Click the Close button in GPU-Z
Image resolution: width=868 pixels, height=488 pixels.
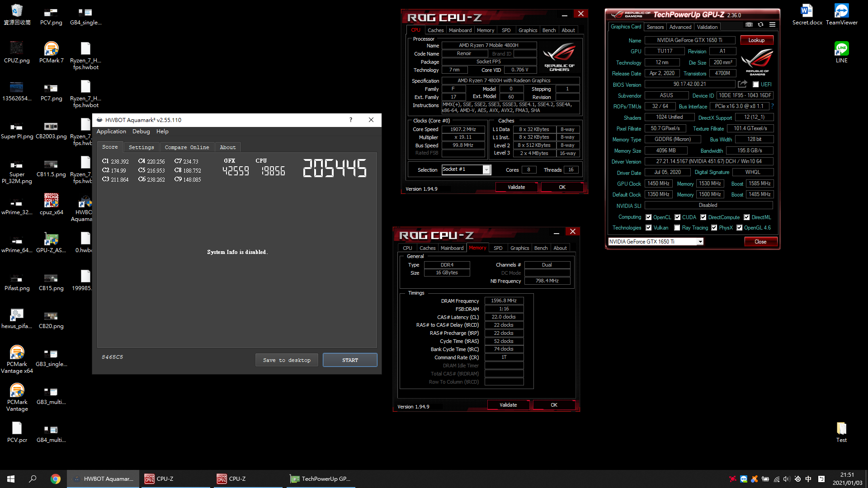click(x=760, y=242)
